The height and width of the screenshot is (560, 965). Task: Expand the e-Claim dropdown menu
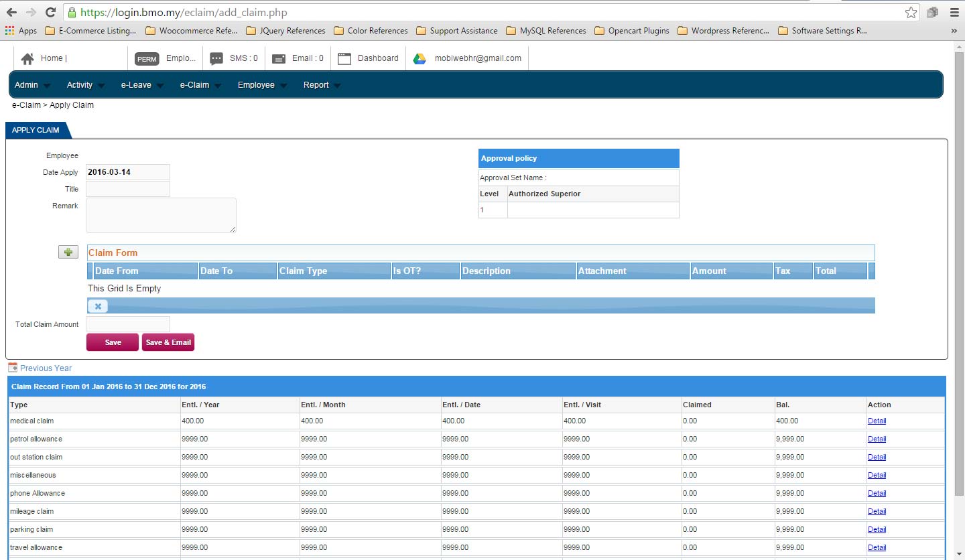click(201, 85)
